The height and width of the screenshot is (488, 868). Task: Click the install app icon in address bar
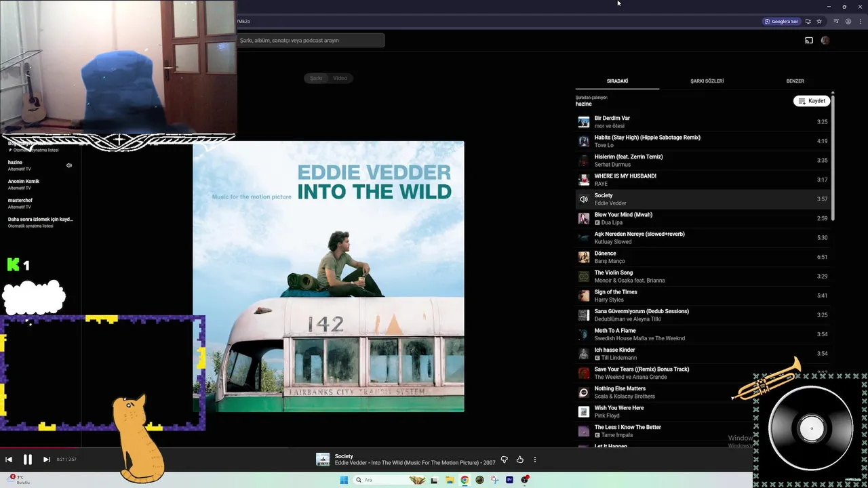click(808, 22)
